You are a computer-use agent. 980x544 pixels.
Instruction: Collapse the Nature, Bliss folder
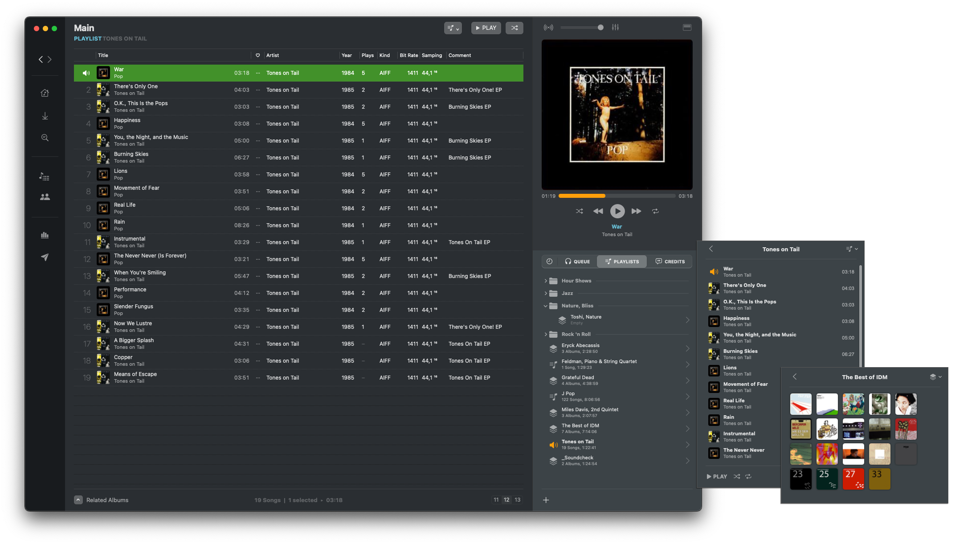click(x=546, y=306)
